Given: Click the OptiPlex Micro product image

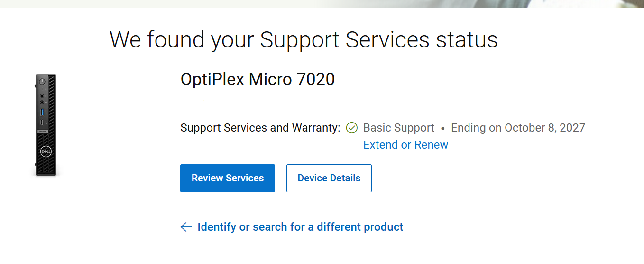Looking at the screenshot, I should [x=46, y=125].
